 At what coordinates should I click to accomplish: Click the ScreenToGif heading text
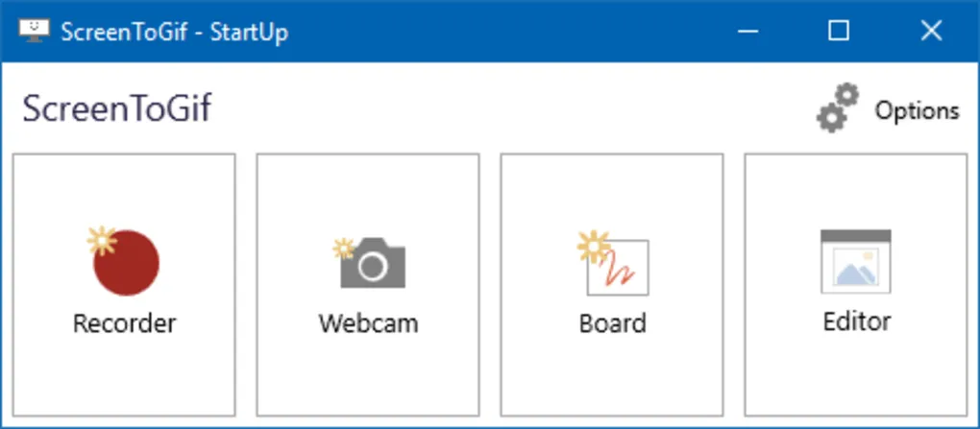(116, 109)
